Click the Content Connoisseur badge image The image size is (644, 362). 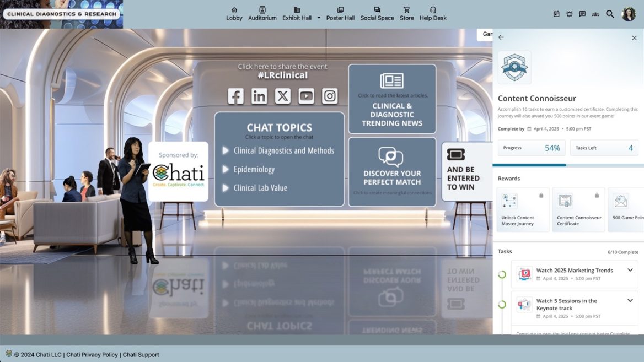coord(514,68)
